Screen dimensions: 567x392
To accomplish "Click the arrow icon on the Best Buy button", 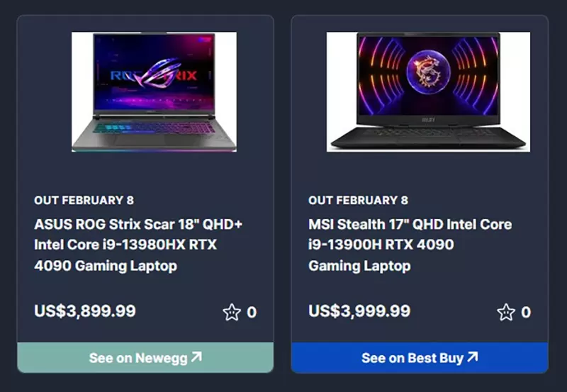I will (x=472, y=357).
